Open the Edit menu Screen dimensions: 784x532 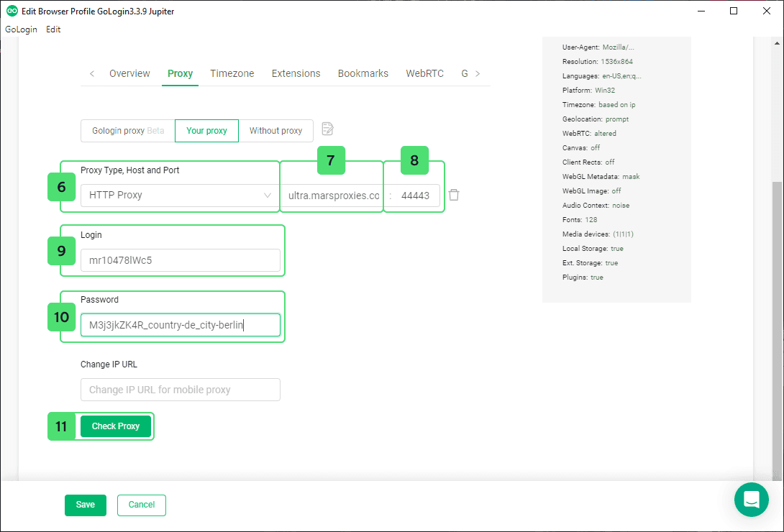pos(53,29)
